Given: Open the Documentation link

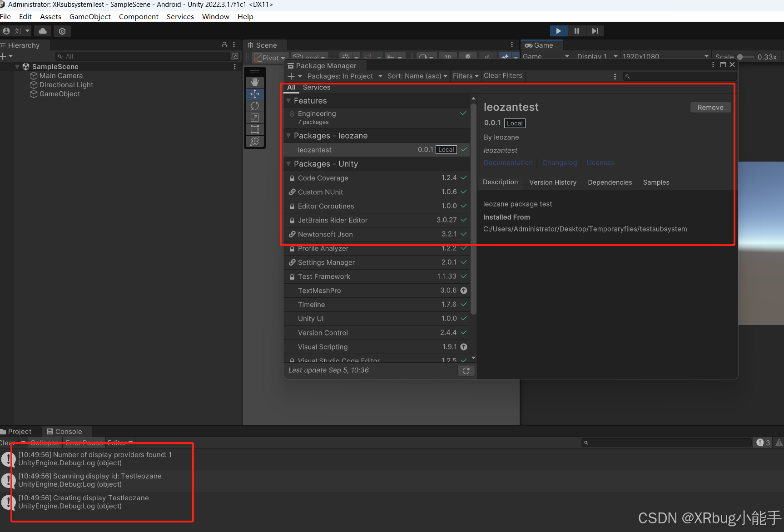Looking at the screenshot, I should (508, 163).
